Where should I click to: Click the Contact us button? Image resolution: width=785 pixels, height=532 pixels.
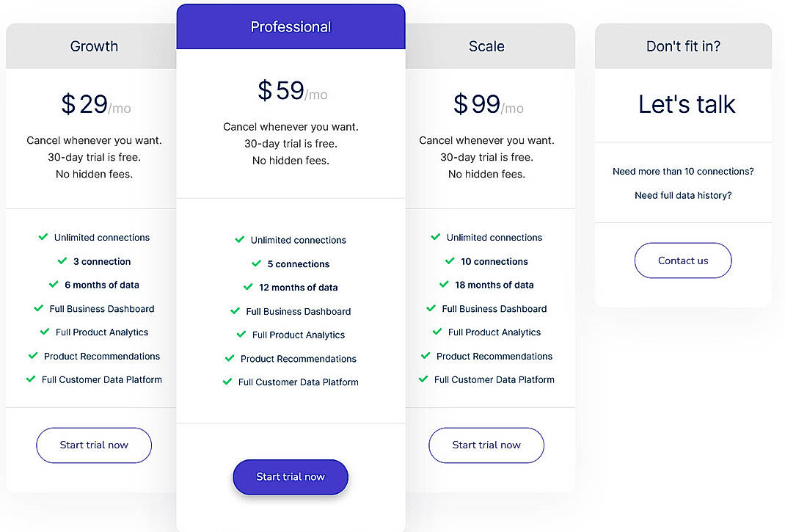[x=683, y=260]
